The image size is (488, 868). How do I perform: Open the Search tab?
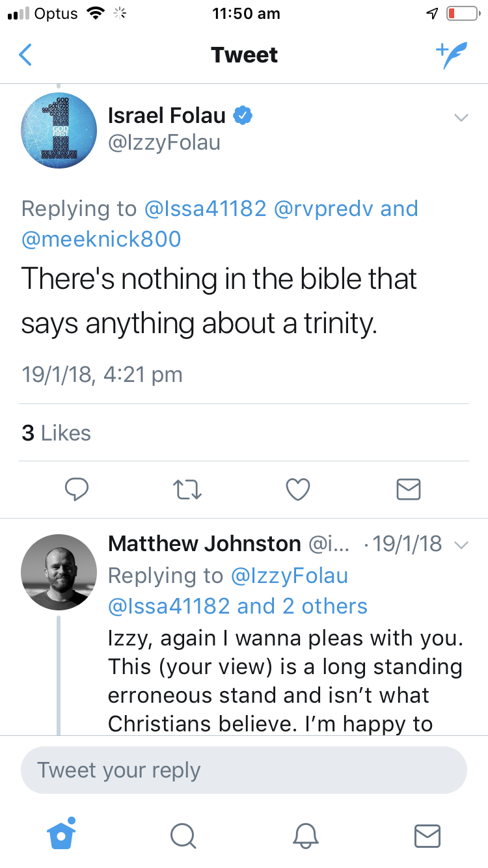(183, 835)
